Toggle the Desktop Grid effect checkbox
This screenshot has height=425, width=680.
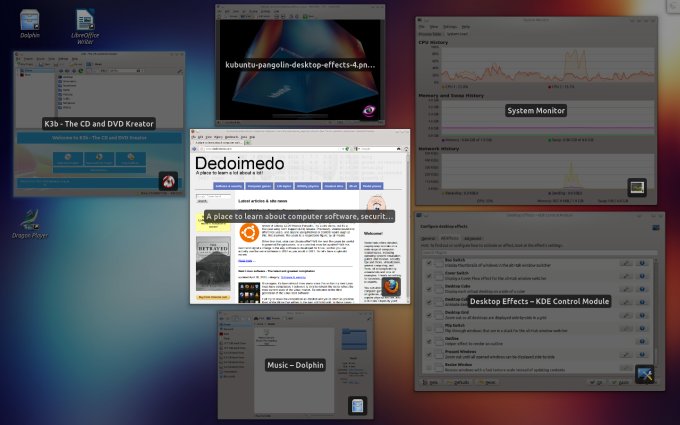[428, 315]
